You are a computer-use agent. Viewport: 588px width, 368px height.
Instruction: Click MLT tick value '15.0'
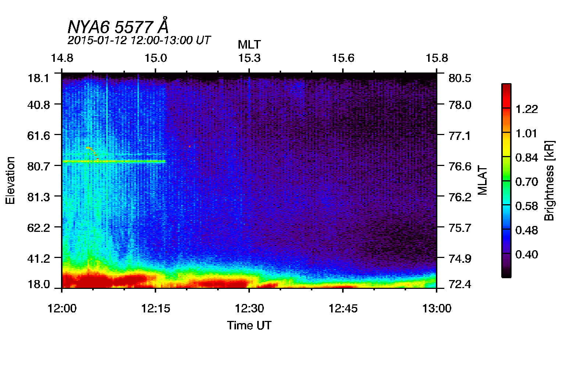pyautogui.click(x=155, y=58)
